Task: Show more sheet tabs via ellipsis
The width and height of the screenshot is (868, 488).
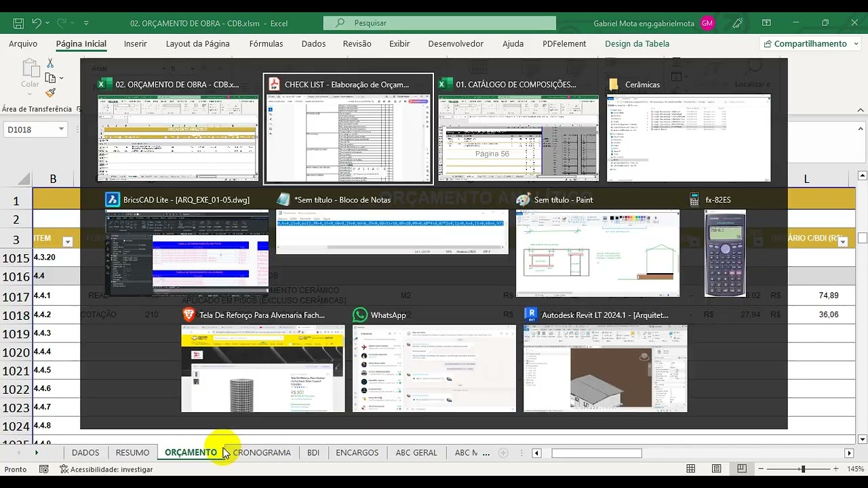Action: click(486, 453)
